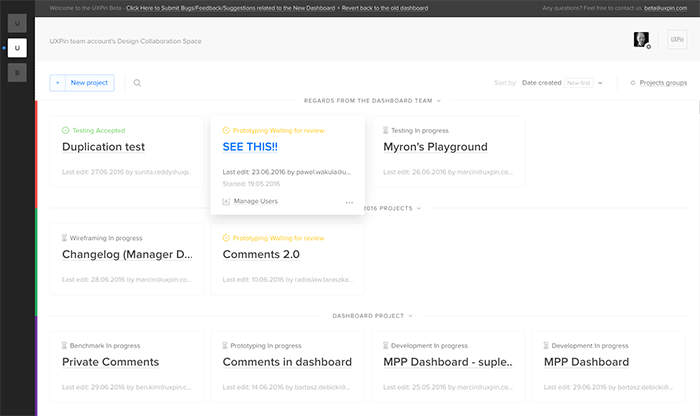Open the Projects groups link
Screen dimensions: 700x416
tap(663, 83)
